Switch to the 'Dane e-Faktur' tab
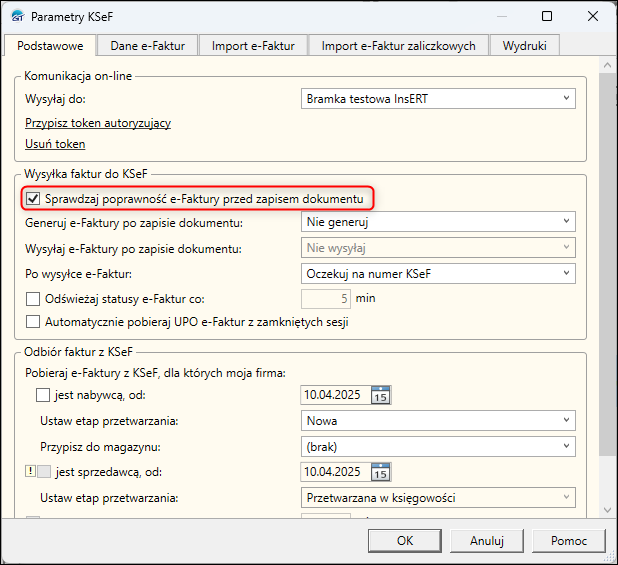The image size is (618, 565). pos(147,45)
